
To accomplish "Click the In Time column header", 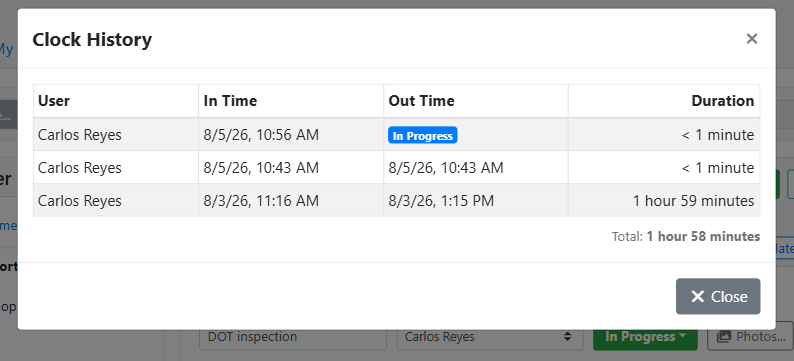I will tap(291, 101).
